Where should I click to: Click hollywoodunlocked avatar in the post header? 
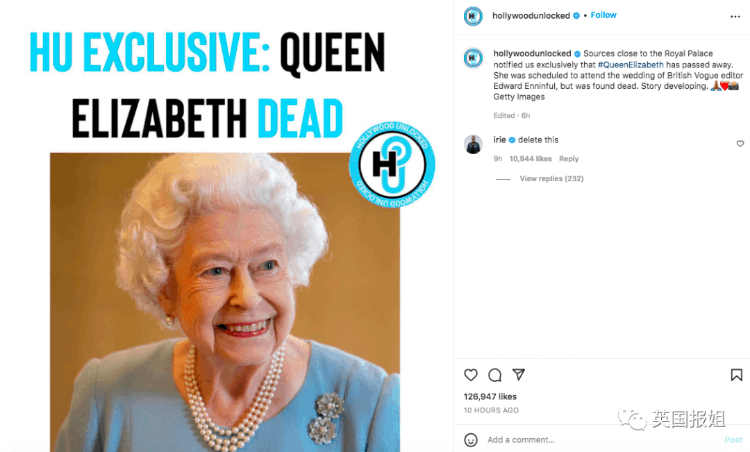point(473,16)
